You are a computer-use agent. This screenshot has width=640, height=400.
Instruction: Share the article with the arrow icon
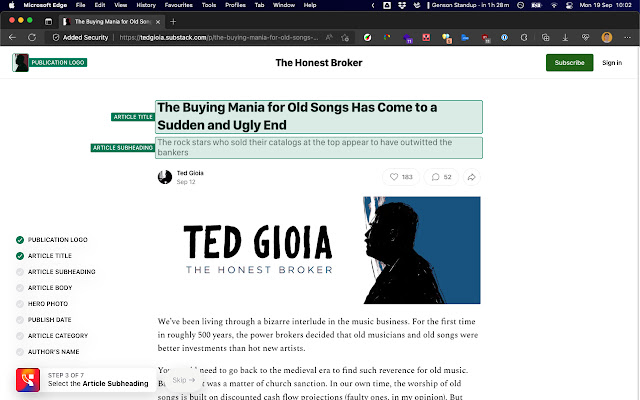[471, 177]
